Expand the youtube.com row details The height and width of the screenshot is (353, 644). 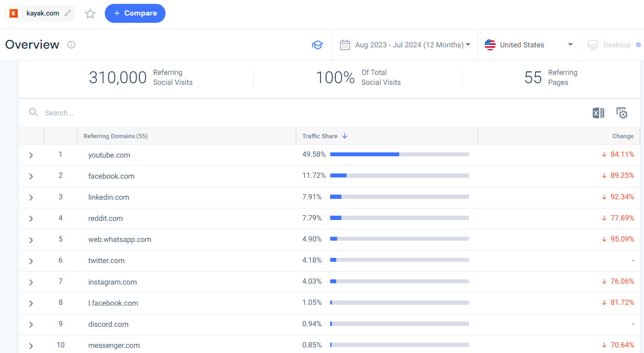point(31,155)
